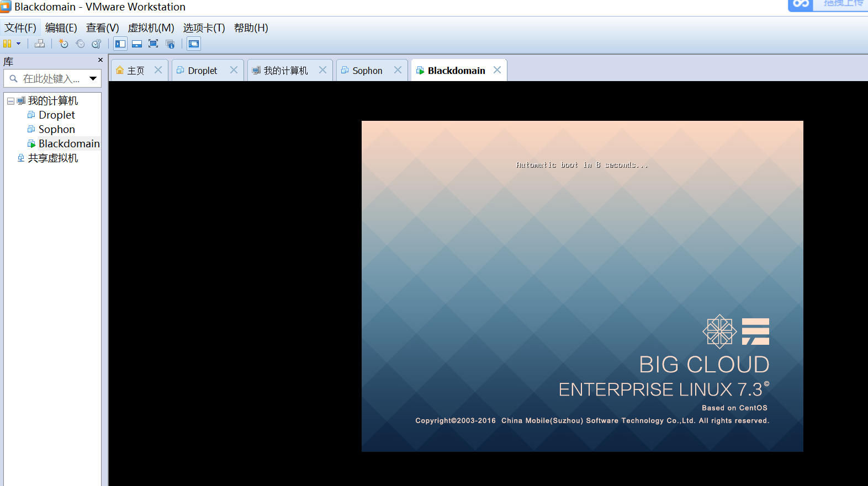
Task: Open the library search filter dropdown
Action: 93,79
